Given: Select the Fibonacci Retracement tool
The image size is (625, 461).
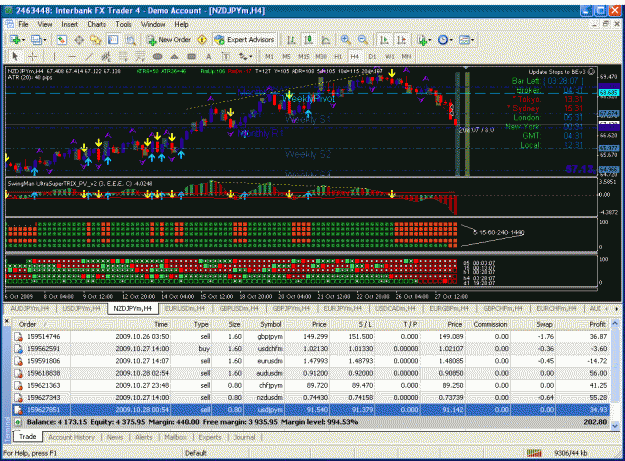Looking at the screenshot, I should click(x=123, y=57).
